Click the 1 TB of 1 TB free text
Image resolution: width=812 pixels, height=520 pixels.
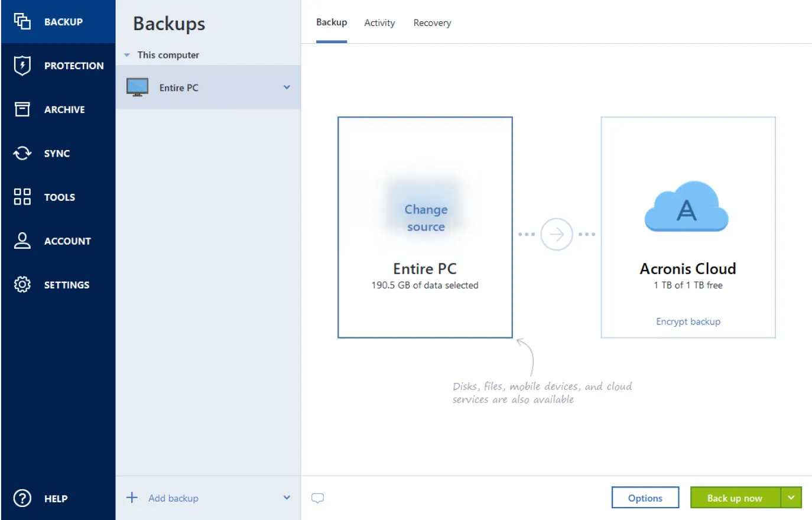688,285
